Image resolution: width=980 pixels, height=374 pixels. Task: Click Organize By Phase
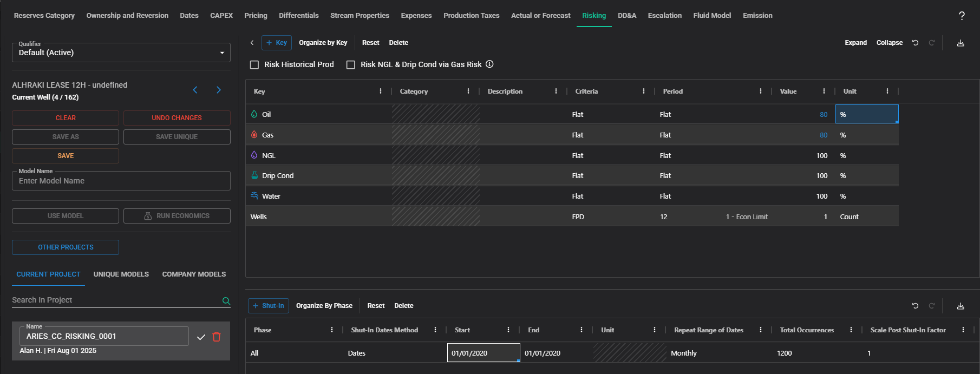(x=324, y=306)
